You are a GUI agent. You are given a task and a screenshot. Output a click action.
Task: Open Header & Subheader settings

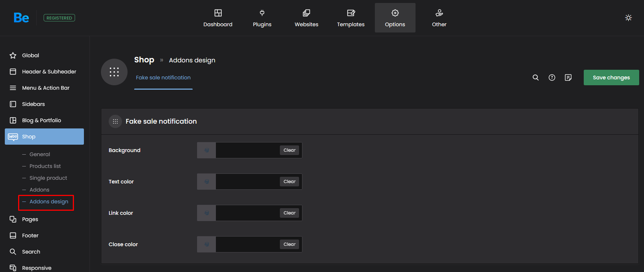[x=44, y=72]
